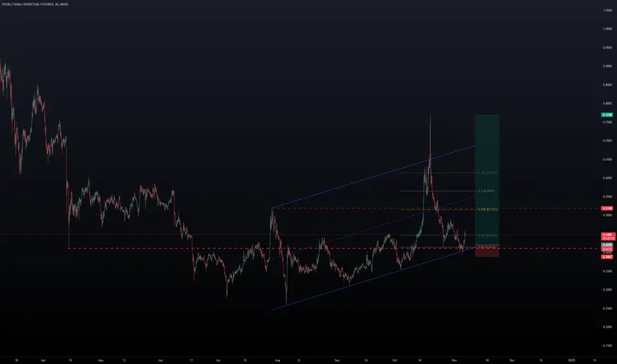
Task: Click the Jun label on time axis
Action: pyautogui.click(x=160, y=360)
